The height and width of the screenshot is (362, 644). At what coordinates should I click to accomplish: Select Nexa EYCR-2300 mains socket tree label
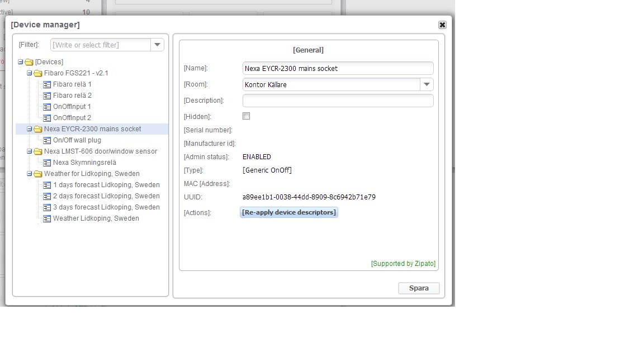(x=92, y=129)
